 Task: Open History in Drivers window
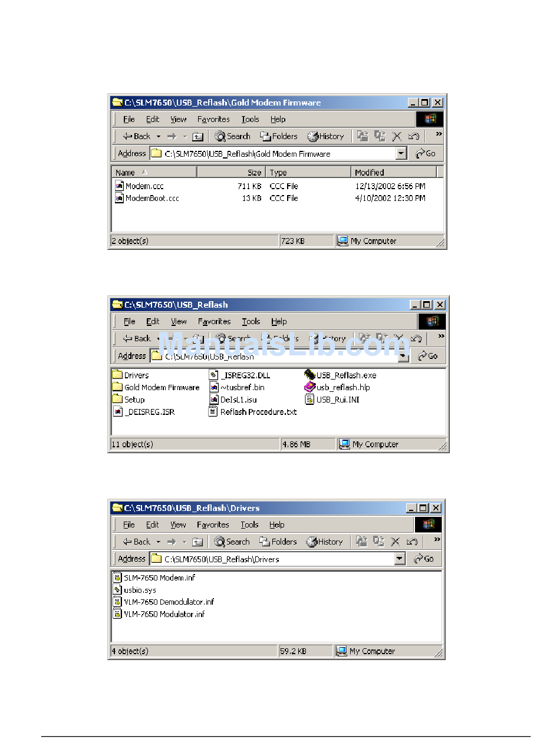(325, 542)
